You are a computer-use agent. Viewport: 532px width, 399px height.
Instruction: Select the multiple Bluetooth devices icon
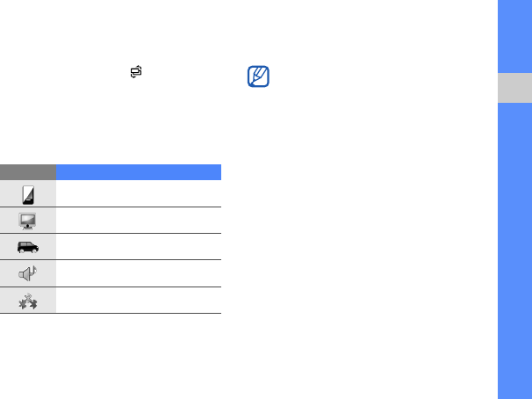point(28,301)
